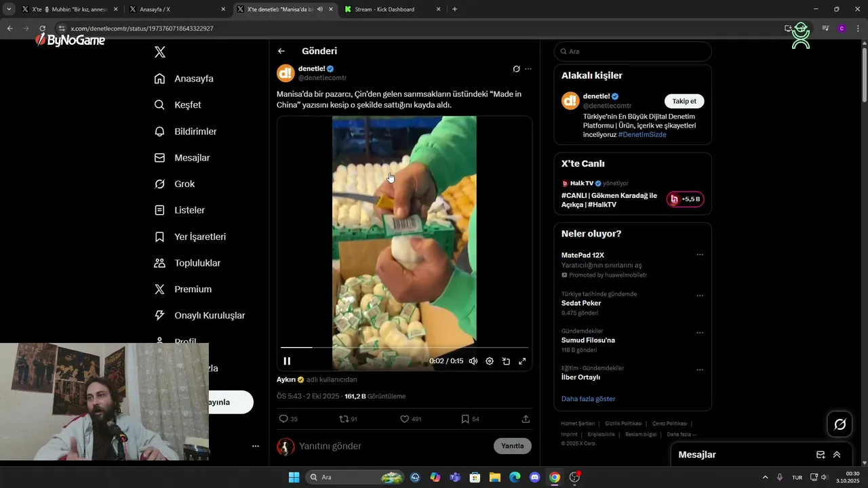Reload the page
This screenshot has width=868, height=488.
[42, 28]
